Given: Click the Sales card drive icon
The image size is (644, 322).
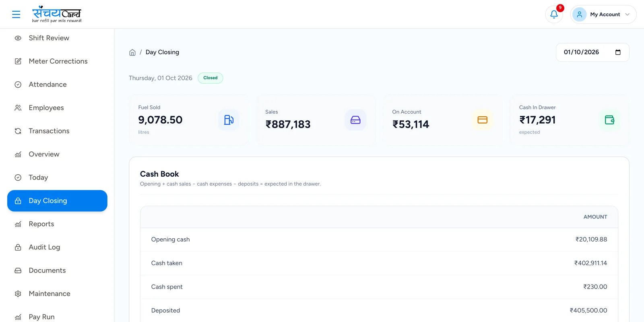Looking at the screenshot, I should click(x=355, y=120).
